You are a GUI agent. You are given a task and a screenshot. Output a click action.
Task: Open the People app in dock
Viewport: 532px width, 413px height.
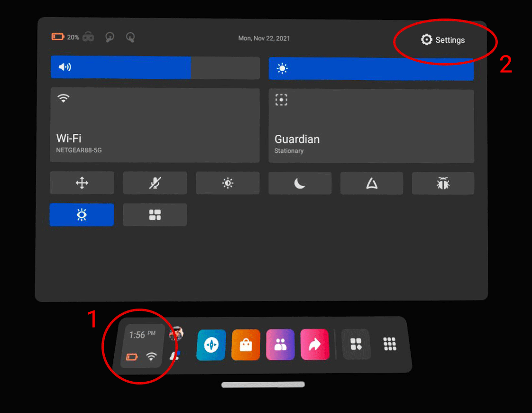[x=280, y=345]
